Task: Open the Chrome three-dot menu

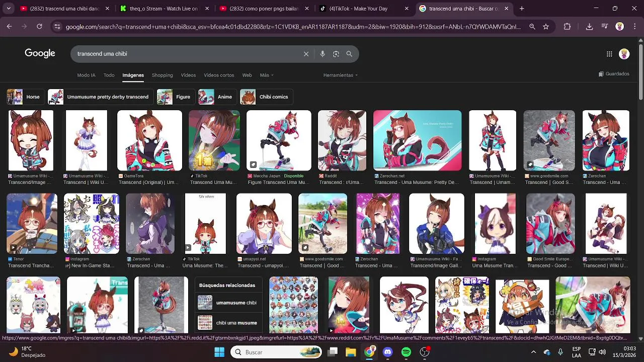Action: click(x=634, y=27)
